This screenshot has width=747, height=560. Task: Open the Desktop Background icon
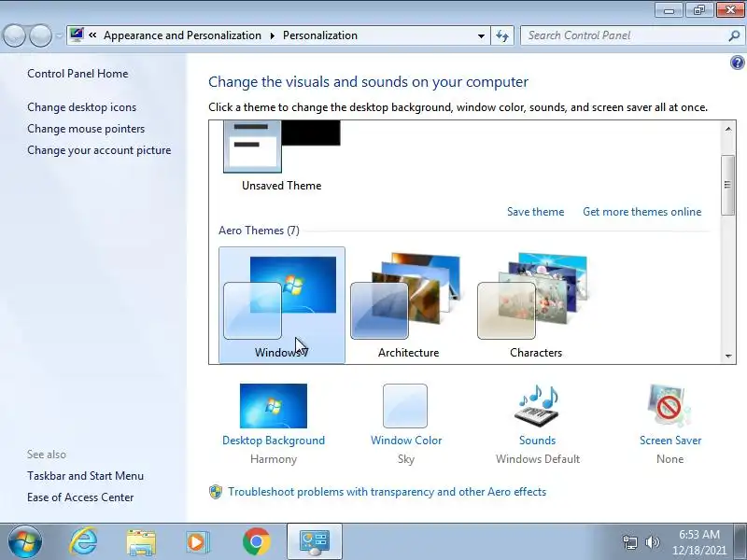(x=274, y=406)
